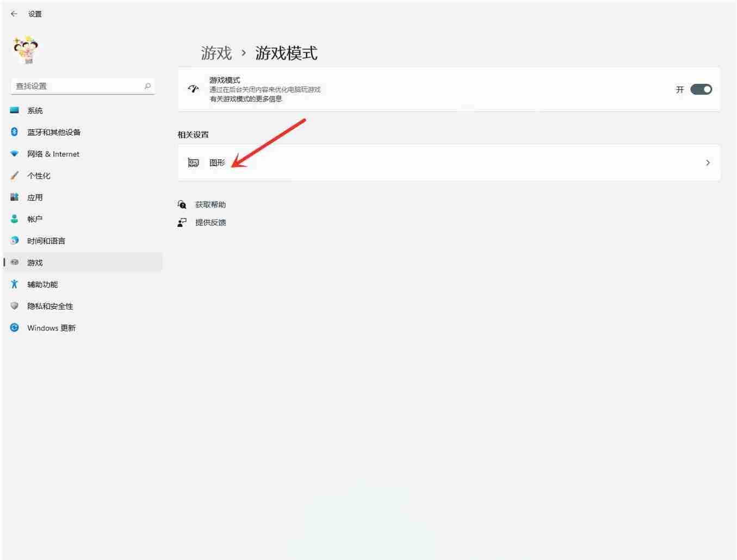Image resolution: width=737 pixels, height=560 pixels.
Task: Select 游戏 in the left navigation list
Action: 35,262
